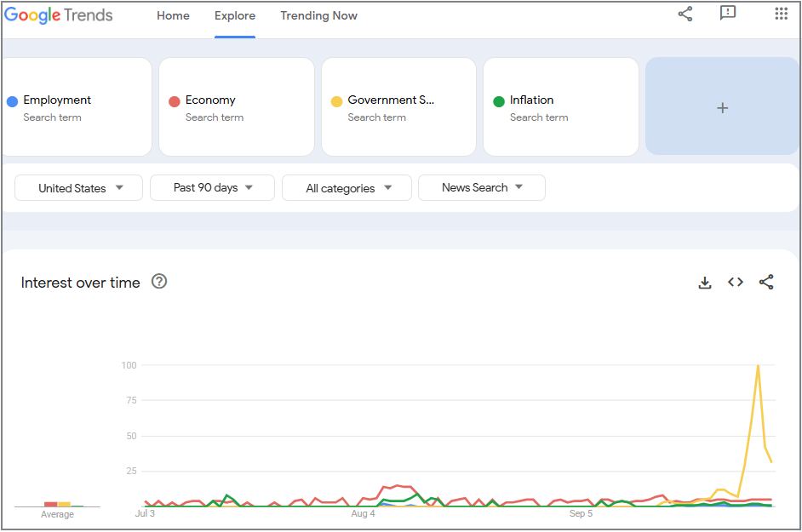Screen dimensions: 802x532
Task: Select the Inflation search term card
Action: click(x=560, y=106)
